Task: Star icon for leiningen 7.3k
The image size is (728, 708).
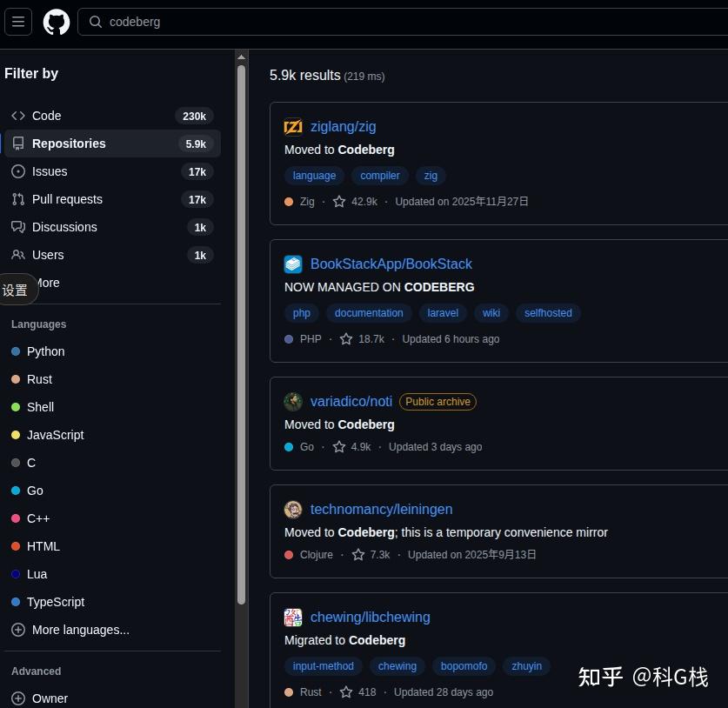Action: [358, 554]
